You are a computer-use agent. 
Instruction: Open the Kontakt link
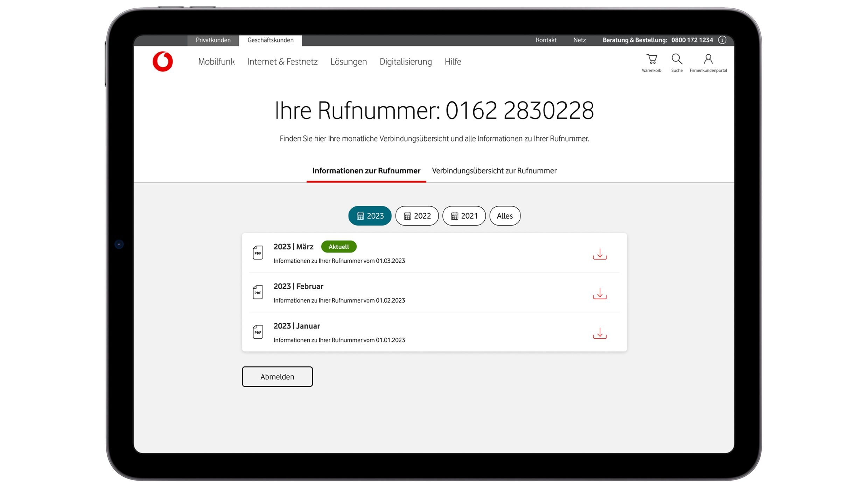546,40
